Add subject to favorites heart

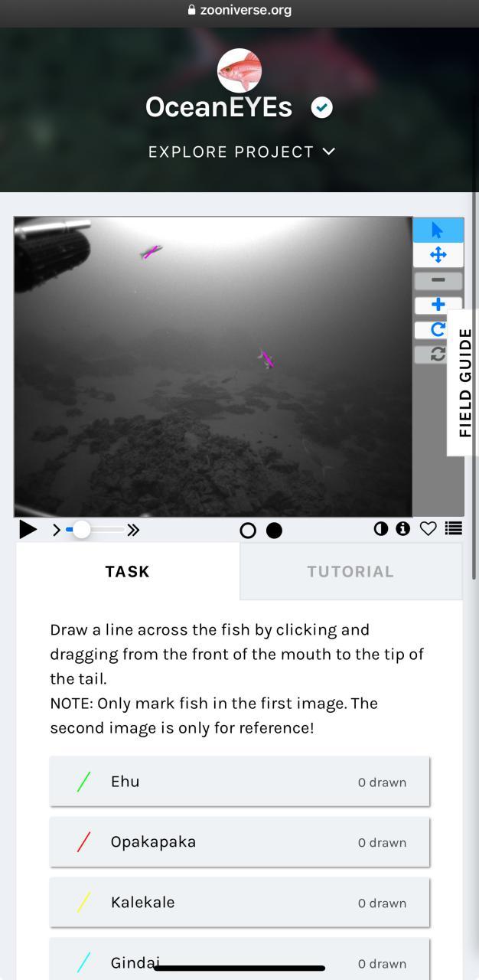coord(428,528)
